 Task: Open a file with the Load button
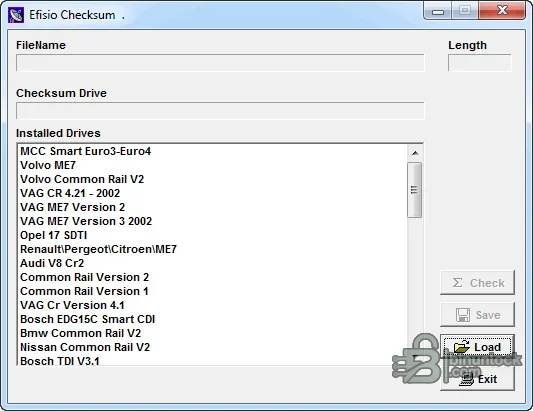click(477, 347)
